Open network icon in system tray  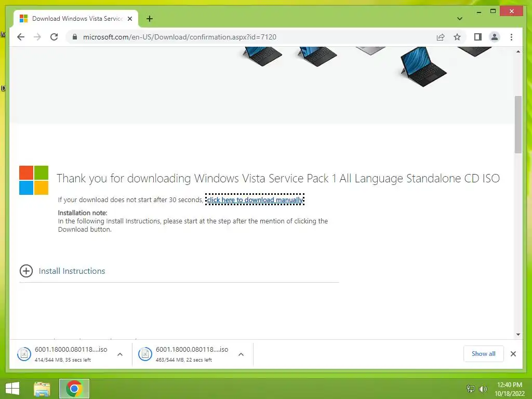tap(471, 389)
